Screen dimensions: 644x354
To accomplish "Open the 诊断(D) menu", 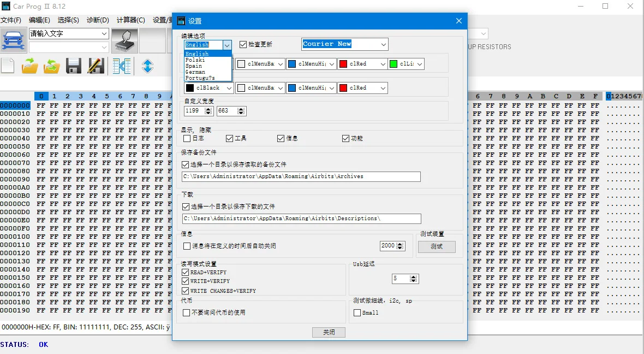I will 97,19.
